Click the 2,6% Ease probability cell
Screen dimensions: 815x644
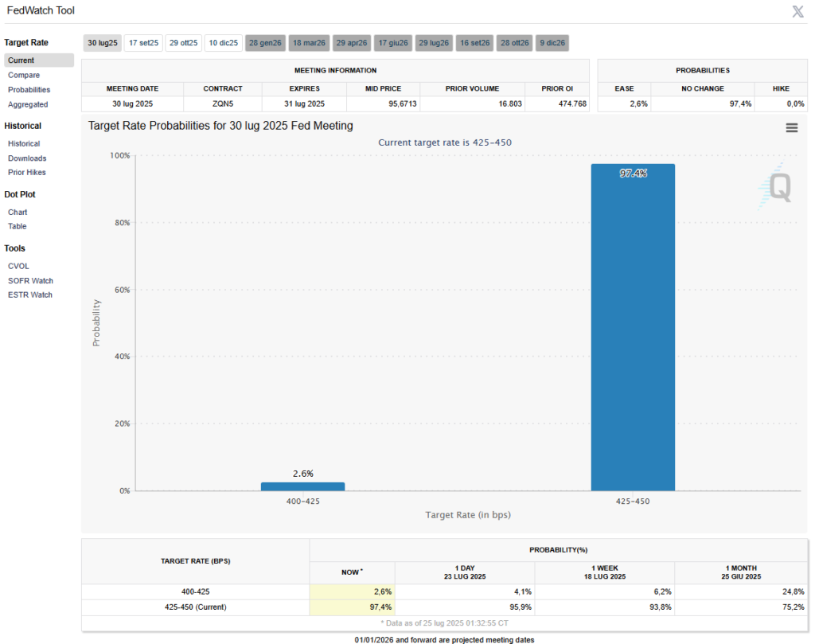coord(624,104)
